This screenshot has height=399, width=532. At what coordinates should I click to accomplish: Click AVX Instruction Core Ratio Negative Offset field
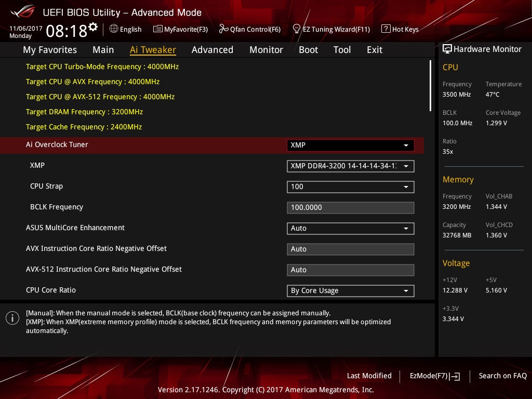point(351,249)
